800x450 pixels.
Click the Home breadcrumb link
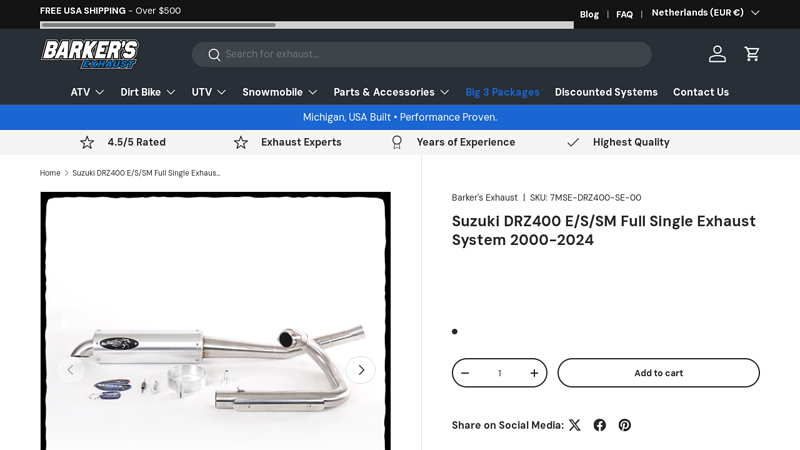coord(50,173)
